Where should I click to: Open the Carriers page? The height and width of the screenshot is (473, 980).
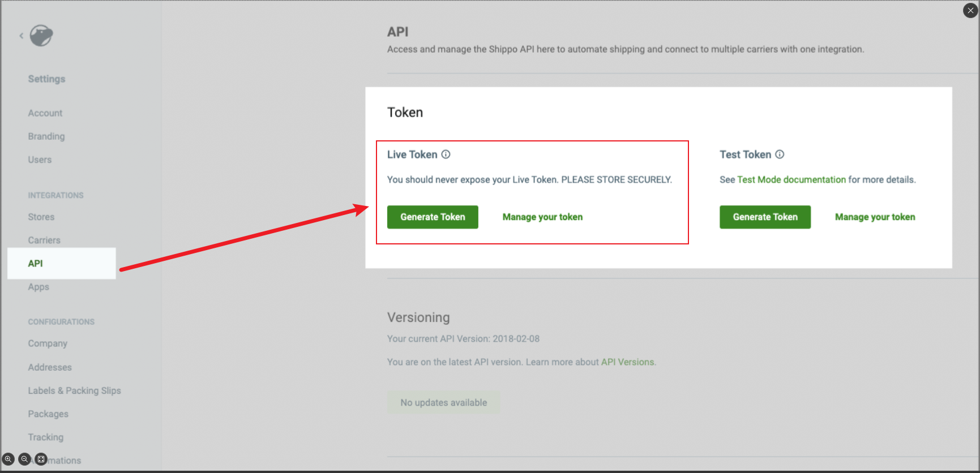[44, 240]
